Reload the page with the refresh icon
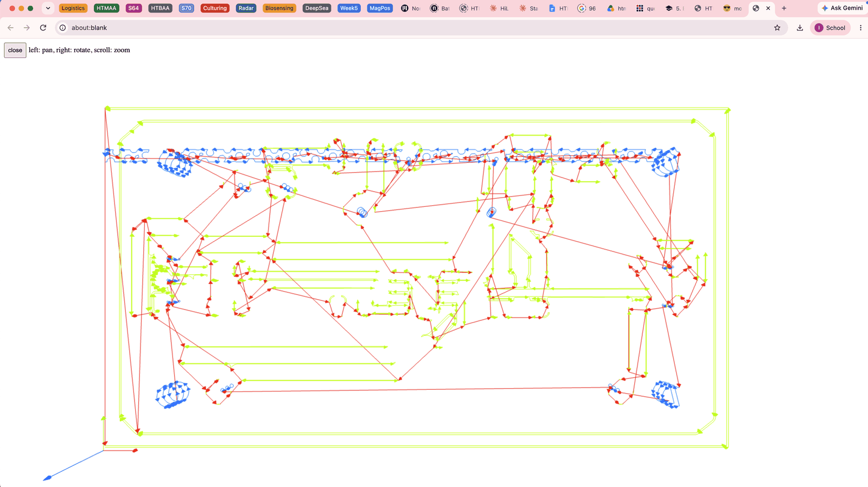 pyautogui.click(x=43, y=28)
